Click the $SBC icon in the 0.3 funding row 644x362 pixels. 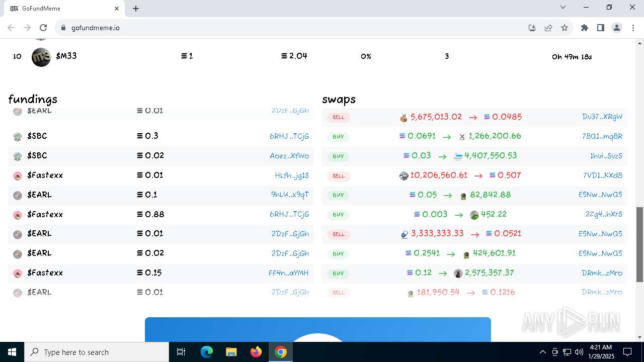click(x=18, y=137)
